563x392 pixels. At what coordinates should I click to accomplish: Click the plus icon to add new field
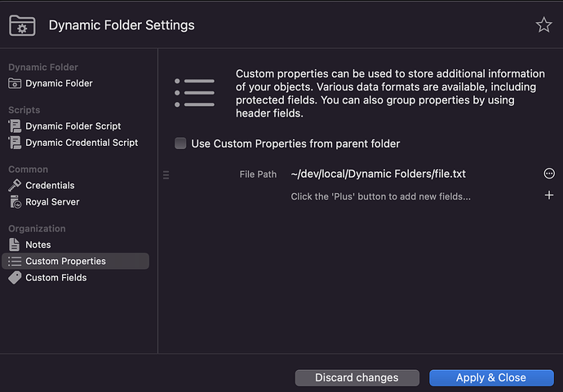point(549,196)
